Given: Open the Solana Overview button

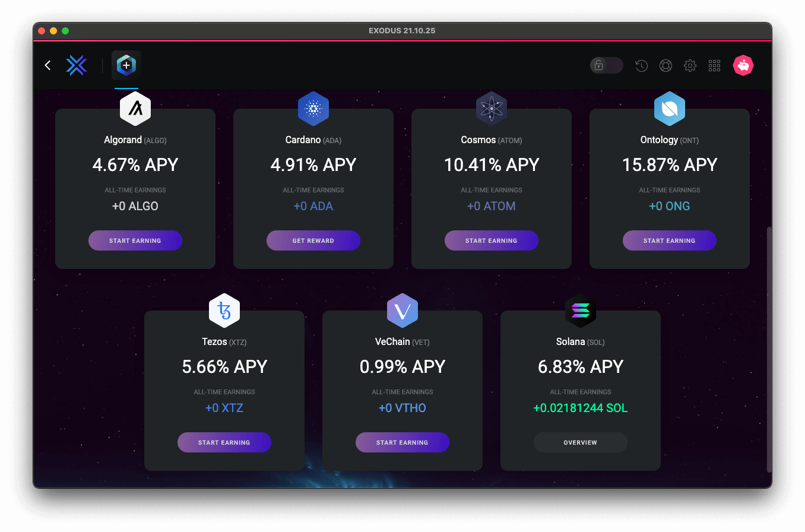Looking at the screenshot, I should tap(581, 442).
